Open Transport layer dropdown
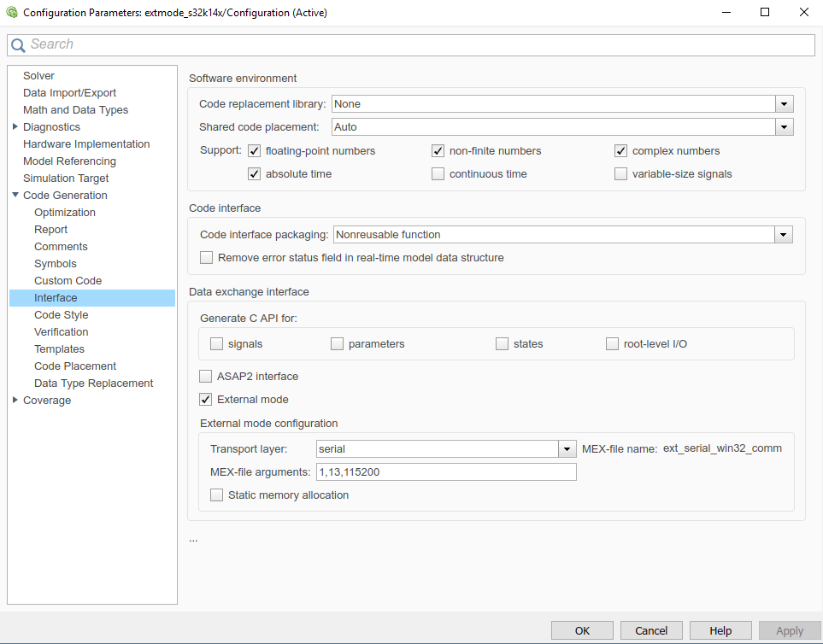Image resolution: width=823 pixels, height=644 pixels. [567, 449]
